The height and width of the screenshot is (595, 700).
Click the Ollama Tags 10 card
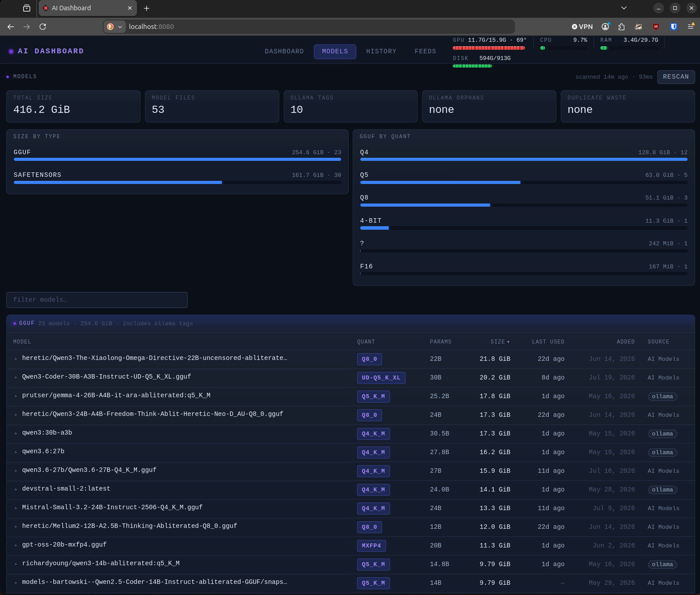pyautogui.click(x=350, y=106)
